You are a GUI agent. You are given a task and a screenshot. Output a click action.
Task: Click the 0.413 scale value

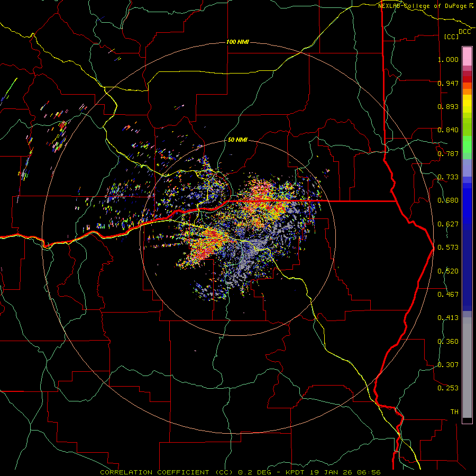click(448, 318)
